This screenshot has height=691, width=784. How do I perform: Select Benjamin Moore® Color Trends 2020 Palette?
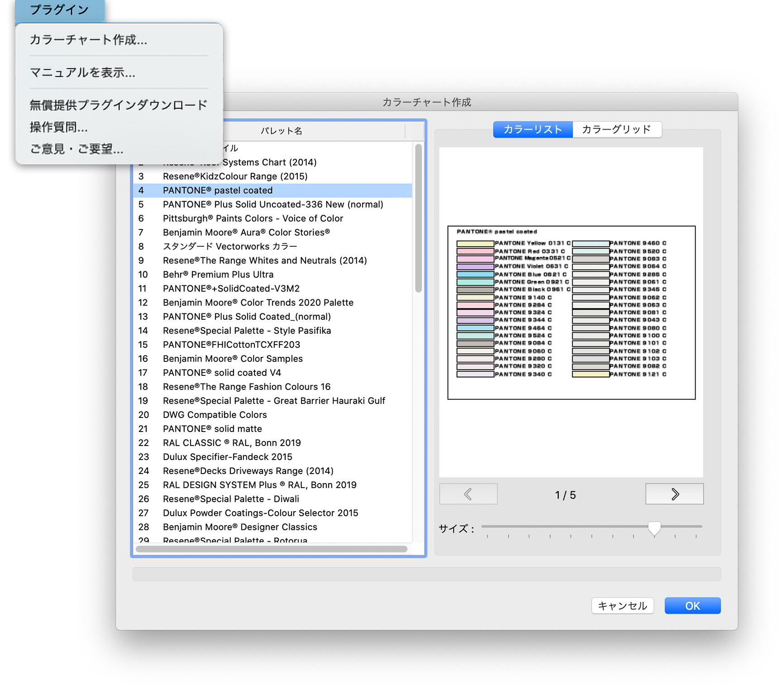point(272,303)
